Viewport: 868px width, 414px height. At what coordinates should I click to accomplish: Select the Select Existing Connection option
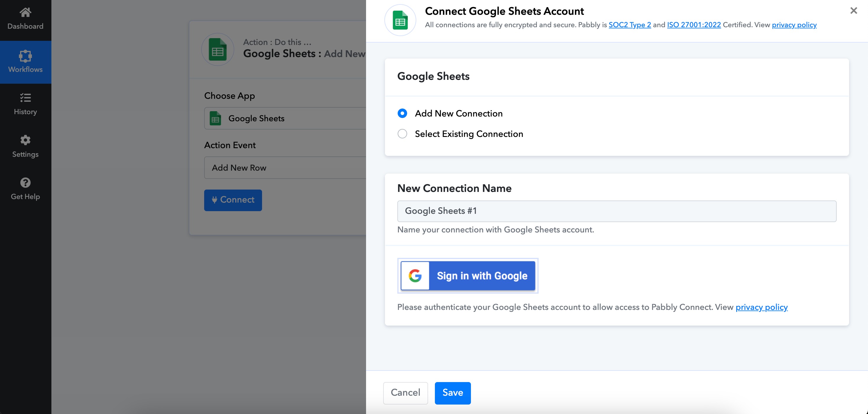click(402, 134)
